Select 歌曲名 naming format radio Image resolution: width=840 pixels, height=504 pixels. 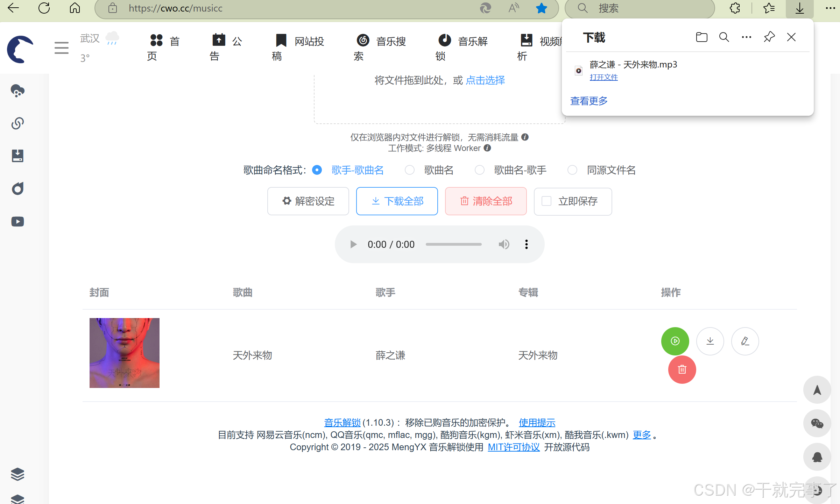pyautogui.click(x=410, y=170)
